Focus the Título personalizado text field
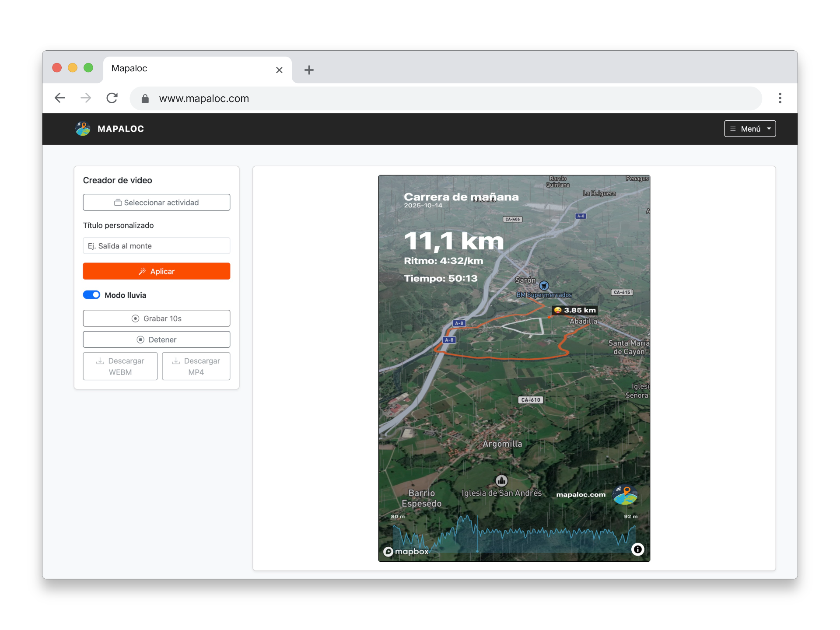This screenshot has width=840, height=630. (156, 246)
